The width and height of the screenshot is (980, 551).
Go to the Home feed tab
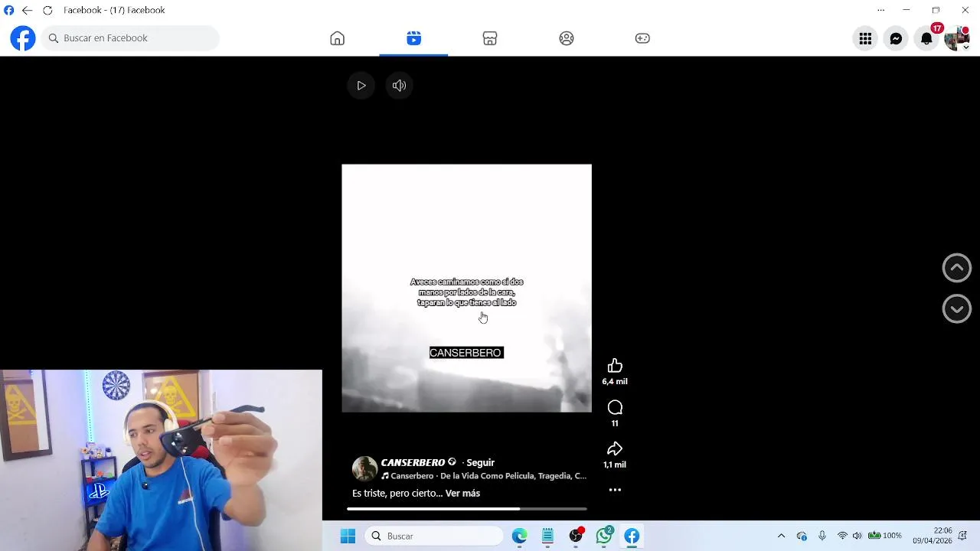pyautogui.click(x=337, y=38)
